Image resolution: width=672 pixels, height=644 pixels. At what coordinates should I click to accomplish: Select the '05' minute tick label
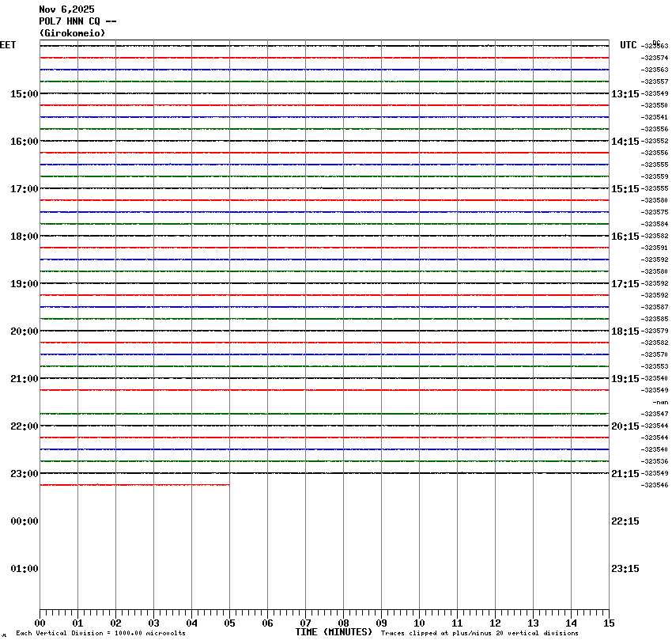click(229, 623)
